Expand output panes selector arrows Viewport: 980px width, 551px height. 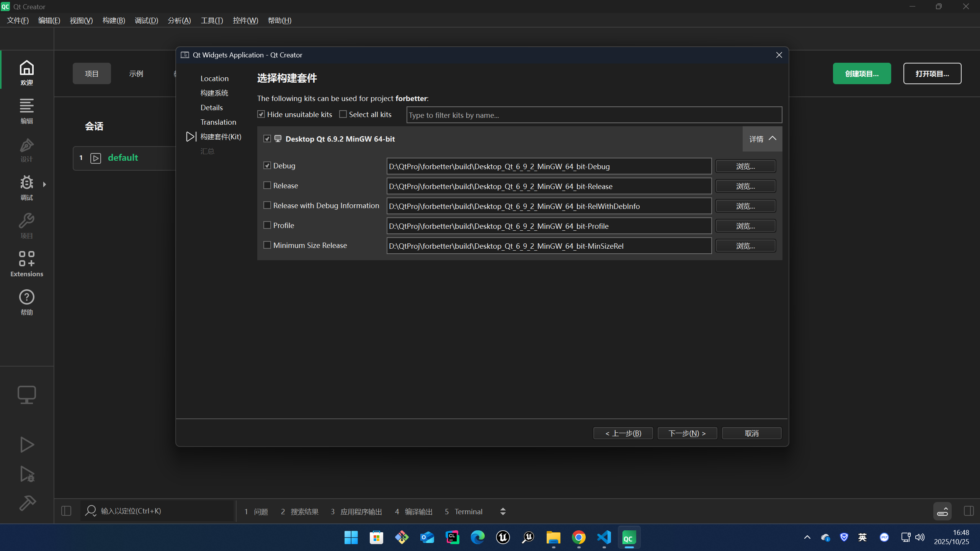pos(503,512)
